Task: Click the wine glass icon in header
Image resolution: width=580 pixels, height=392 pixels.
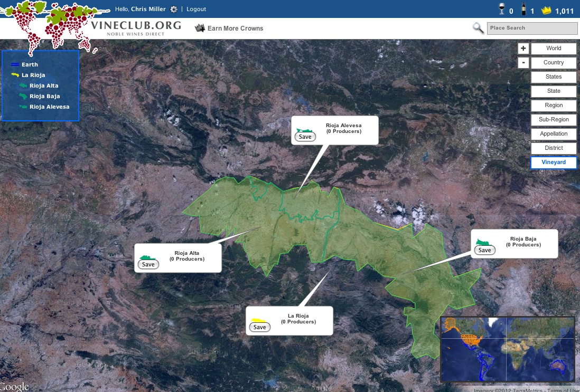Action: 502,9
